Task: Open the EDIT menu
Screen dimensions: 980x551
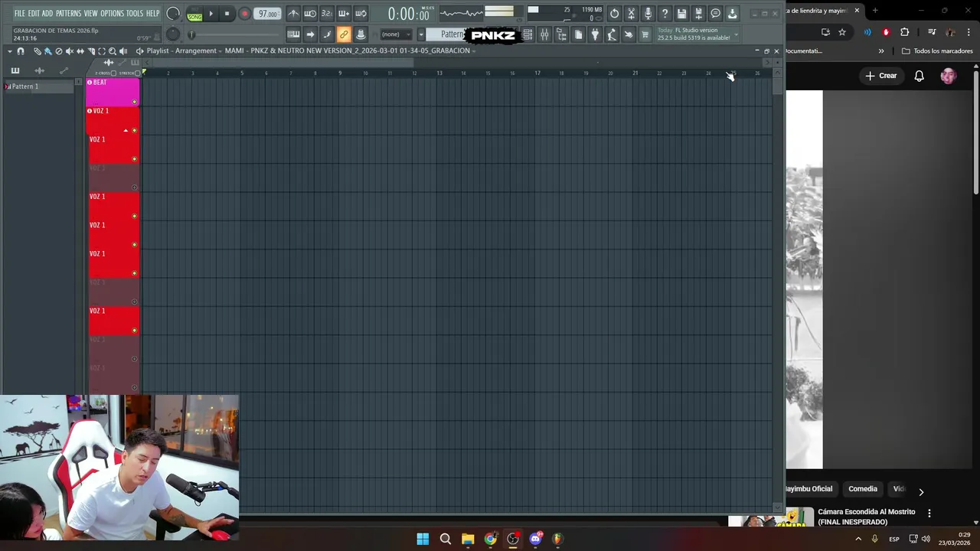Action: click(x=34, y=13)
